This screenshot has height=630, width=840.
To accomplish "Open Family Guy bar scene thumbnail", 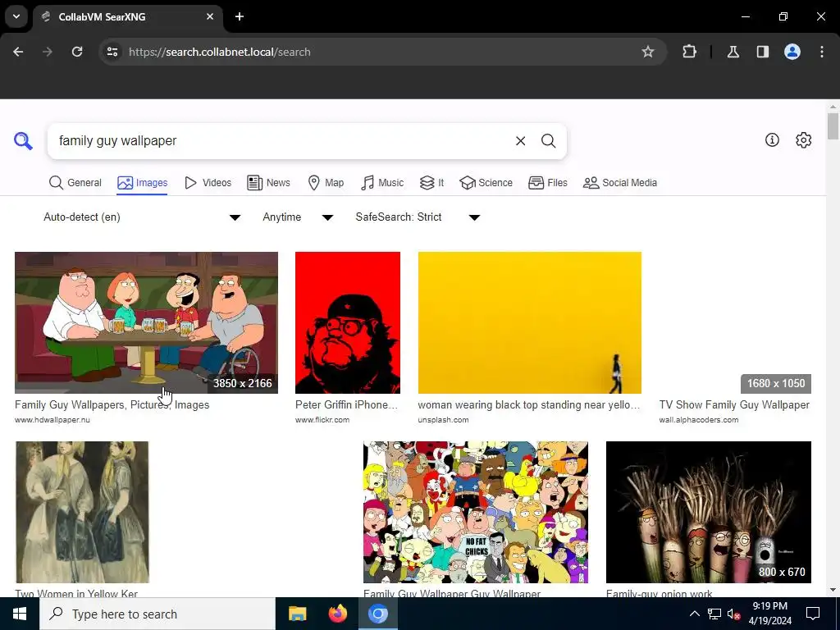I will pyautogui.click(x=146, y=322).
